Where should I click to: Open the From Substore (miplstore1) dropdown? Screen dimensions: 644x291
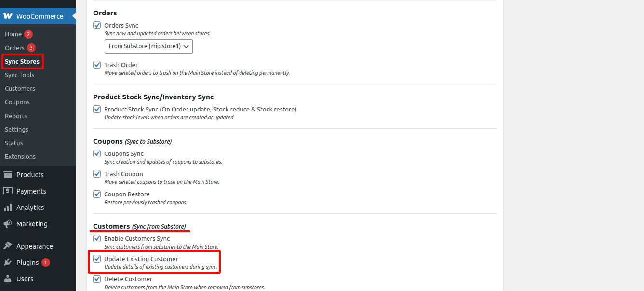click(x=148, y=46)
